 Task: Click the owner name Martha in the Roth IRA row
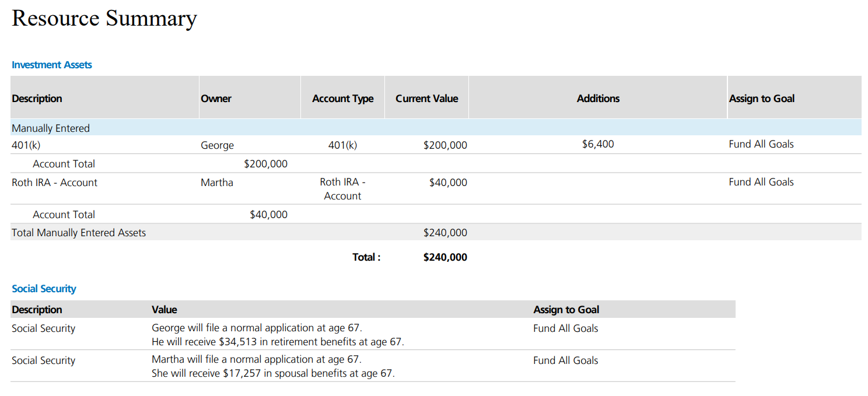tap(217, 183)
